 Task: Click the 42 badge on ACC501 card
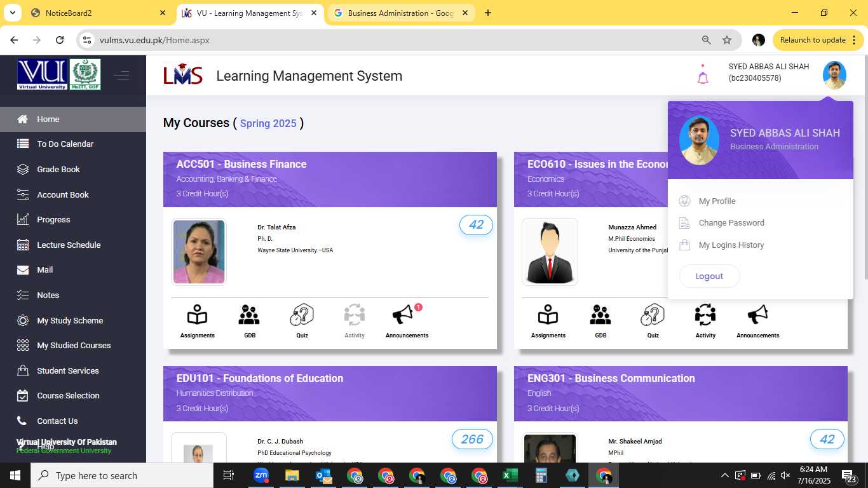pyautogui.click(x=476, y=225)
